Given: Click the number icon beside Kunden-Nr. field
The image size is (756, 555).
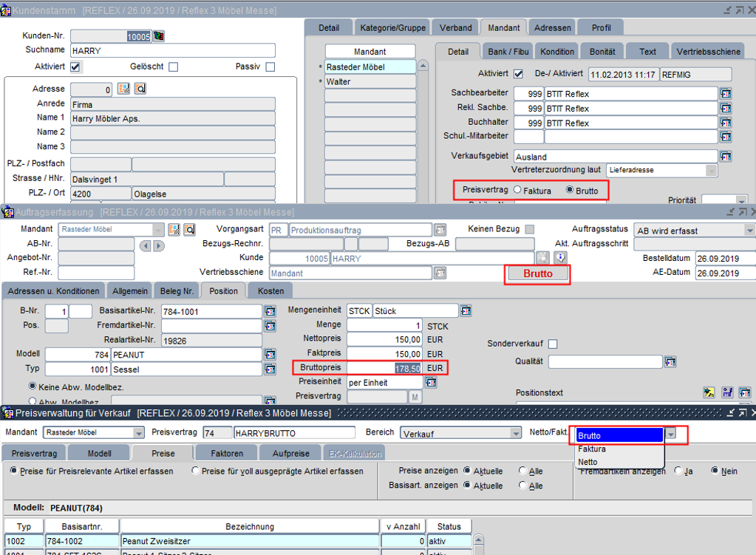Looking at the screenshot, I should coord(158,36).
